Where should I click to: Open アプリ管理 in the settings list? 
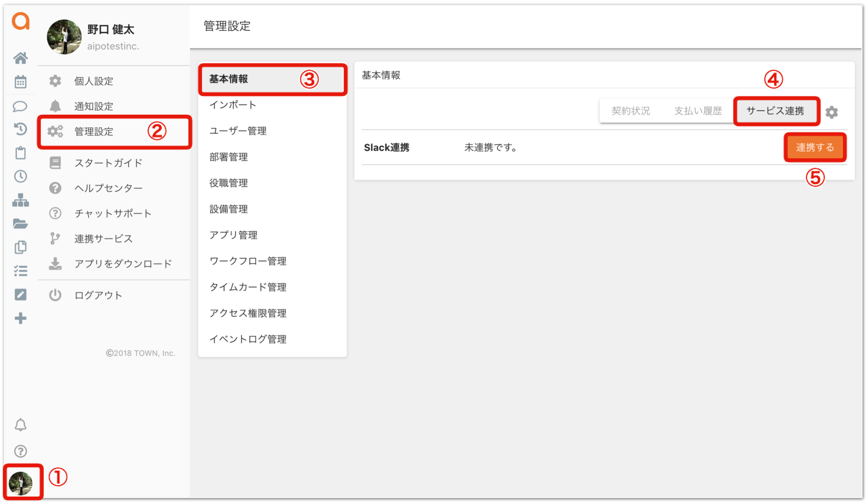coord(272,235)
